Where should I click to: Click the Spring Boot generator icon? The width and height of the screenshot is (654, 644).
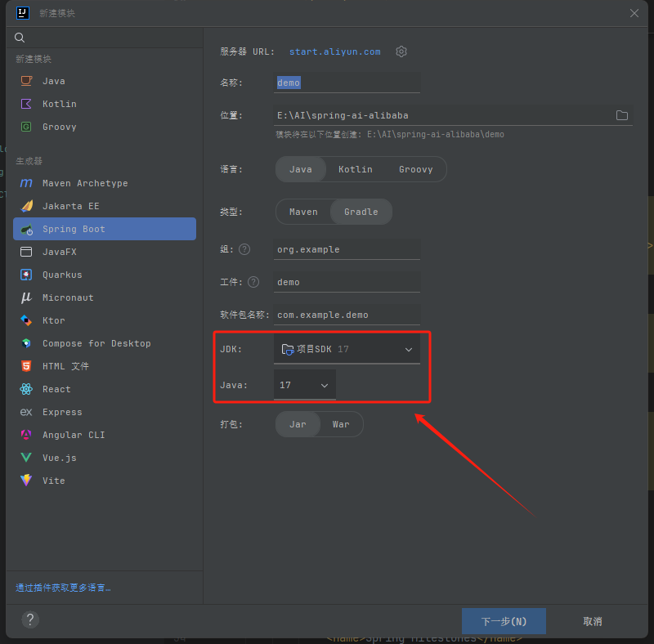pos(26,229)
